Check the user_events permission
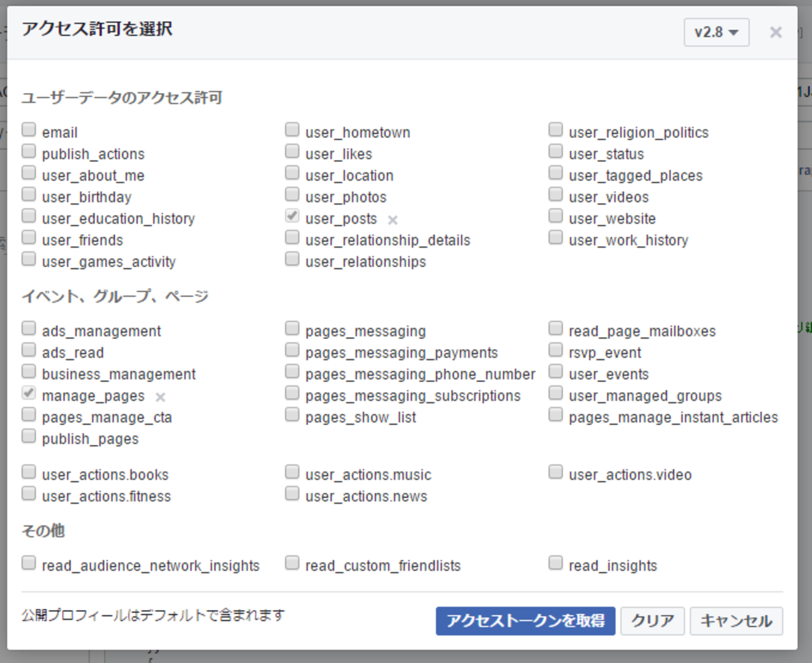 tap(556, 371)
